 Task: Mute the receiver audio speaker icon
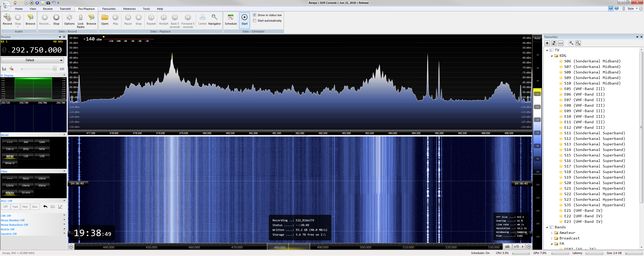pyautogui.click(x=11, y=69)
